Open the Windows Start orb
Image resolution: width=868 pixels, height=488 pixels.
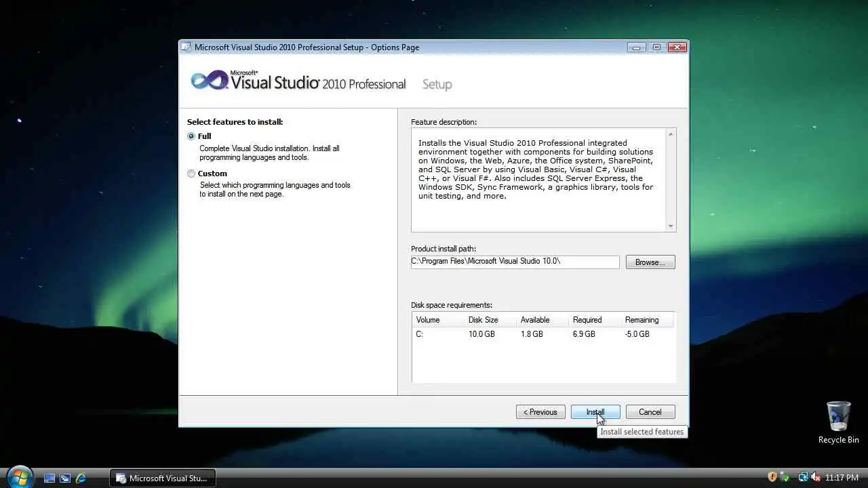[x=19, y=477]
